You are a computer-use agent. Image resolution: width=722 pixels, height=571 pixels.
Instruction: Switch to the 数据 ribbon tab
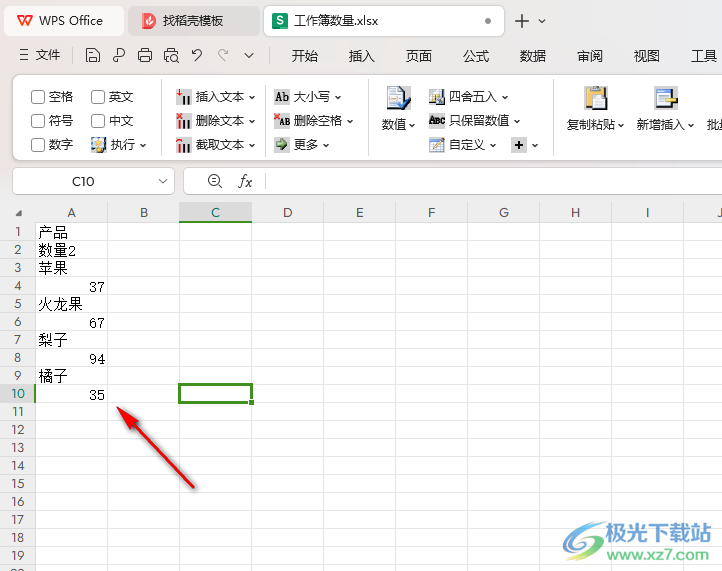tap(533, 56)
